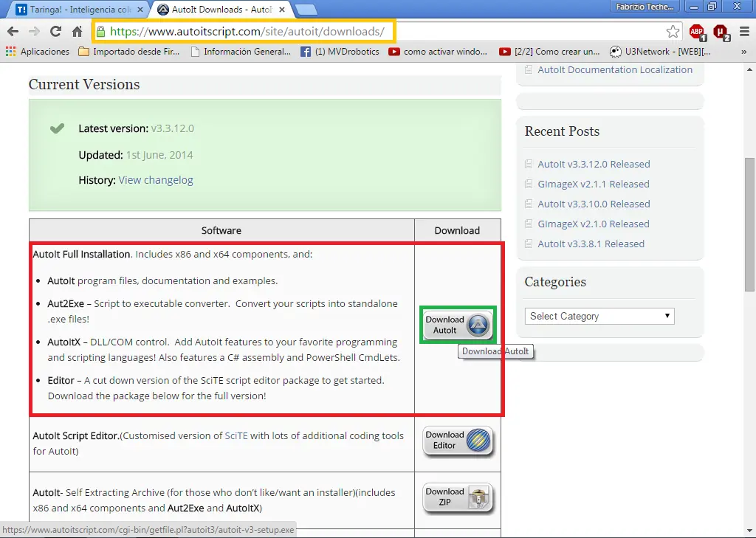Click the Download AutoIt button
The image size is (756, 538).
(x=458, y=325)
